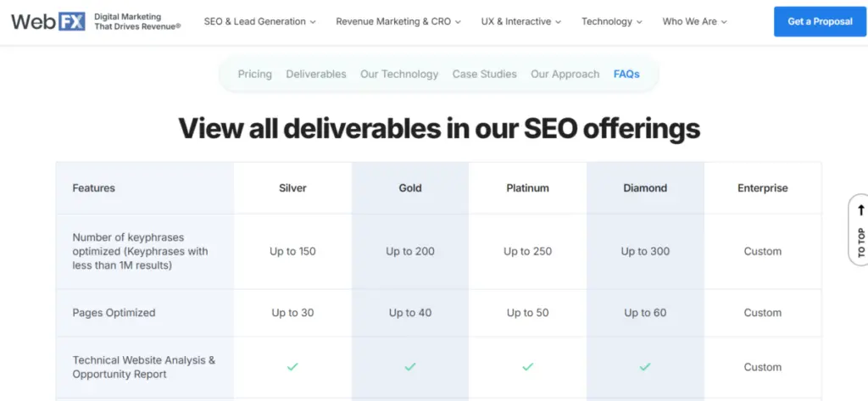Expand the Who We Are menu
This screenshot has width=868, height=401.
click(694, 21)
